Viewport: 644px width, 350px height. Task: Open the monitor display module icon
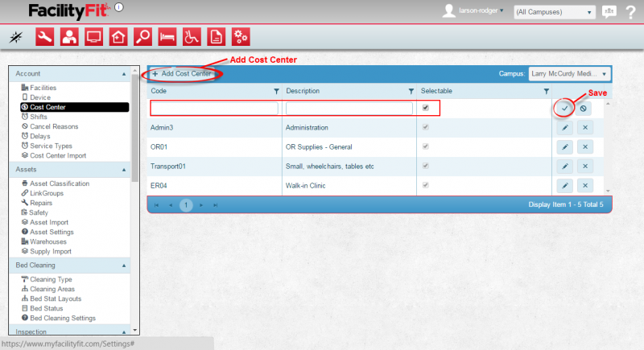click(93, 37)
